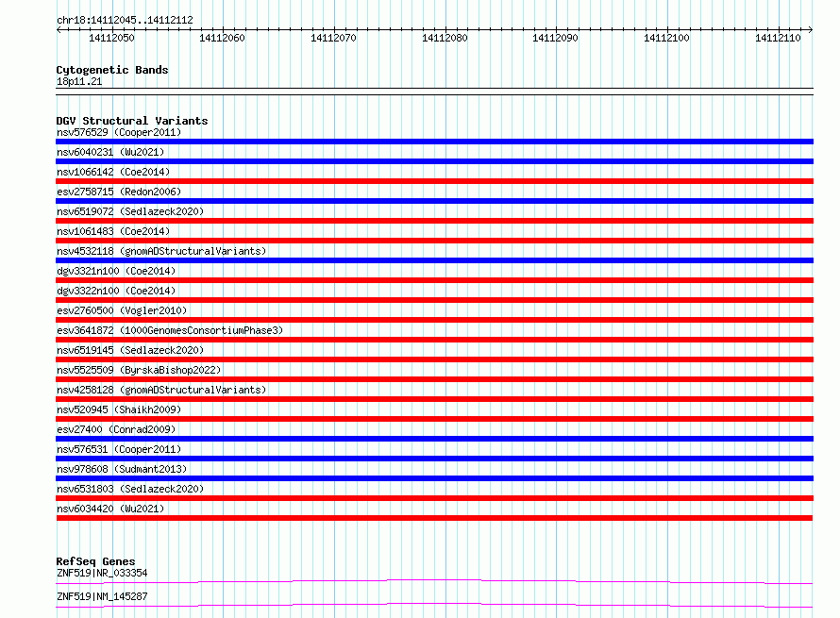Image resolution: width=840 pixels, height=618 pixels.
Task: Click the red bar for dgv3321n100
Action: pos(434,280)
